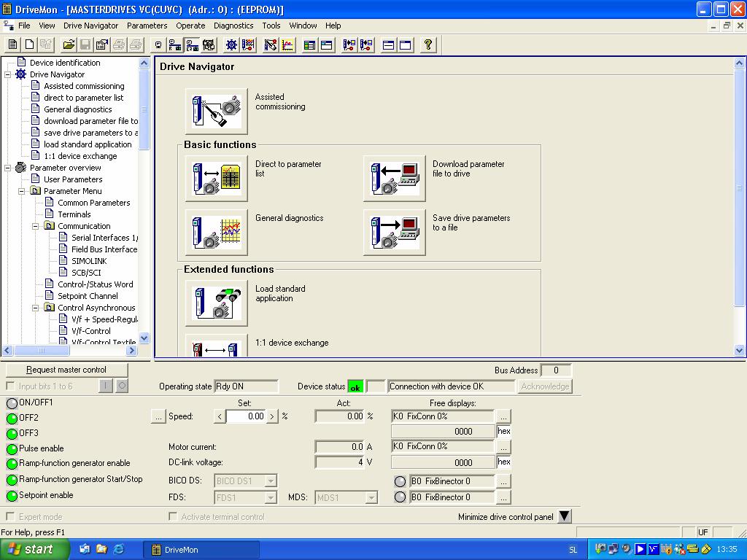The width and height of the screenshot is (747, 560).
Task: Open Assisted commissioning large icon
Action: (217, 111)
